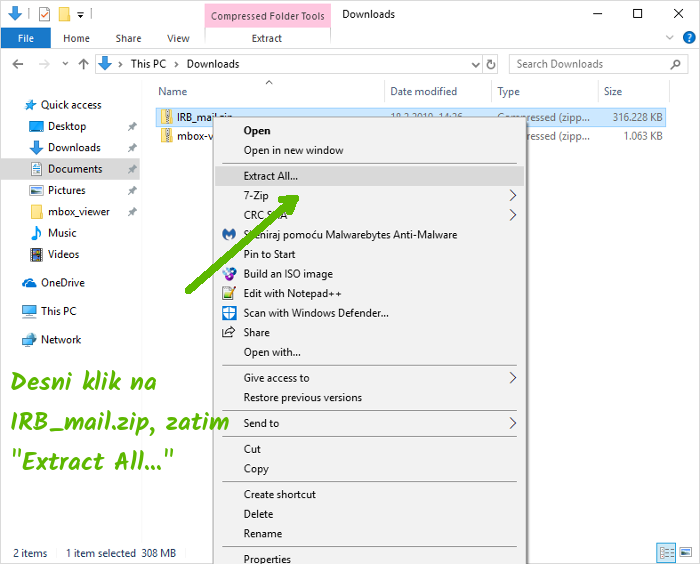Sort by the Date modified column header

pos(424,91)
